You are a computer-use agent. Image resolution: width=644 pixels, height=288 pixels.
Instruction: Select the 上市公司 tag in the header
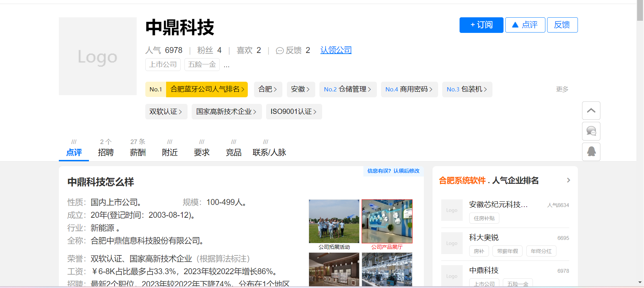tap(163, 65)
